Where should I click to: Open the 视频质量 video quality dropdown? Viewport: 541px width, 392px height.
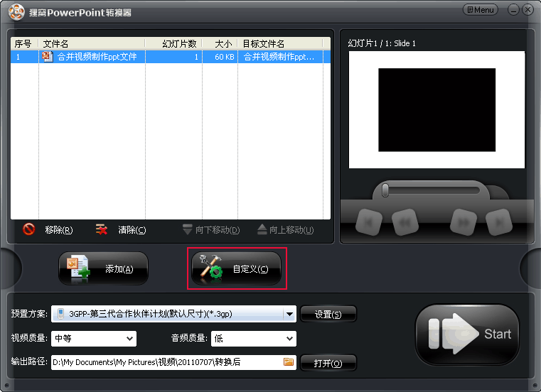pos(94,339)
